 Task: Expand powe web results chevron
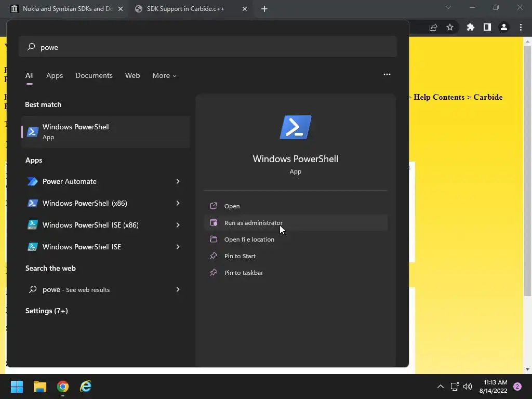click(x=178, y=289)
